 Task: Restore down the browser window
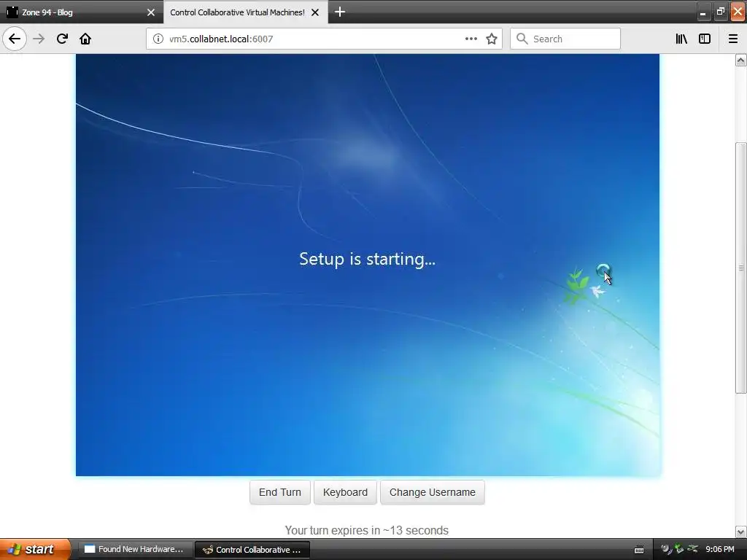point(720,12)
